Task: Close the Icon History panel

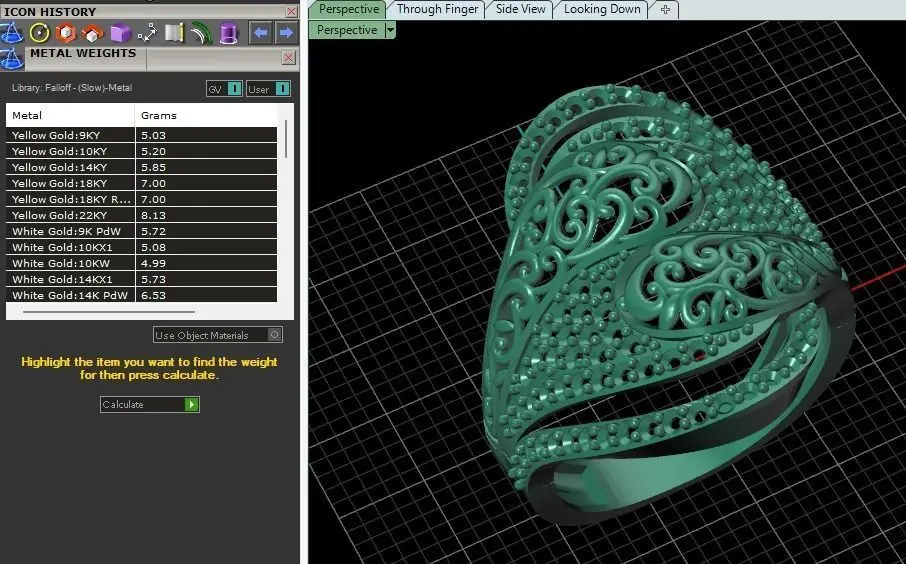Action: tap(292, 11)
